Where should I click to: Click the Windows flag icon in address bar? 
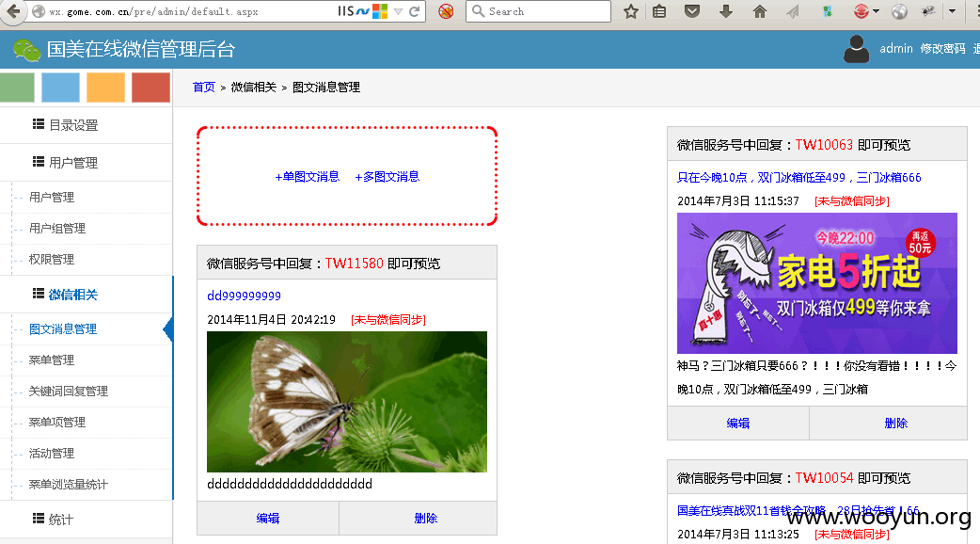[x=379, y=11]
